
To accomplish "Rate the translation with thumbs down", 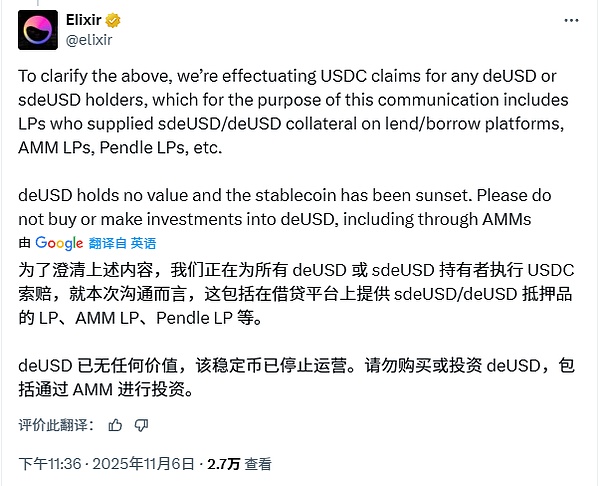I will (142, 425).
